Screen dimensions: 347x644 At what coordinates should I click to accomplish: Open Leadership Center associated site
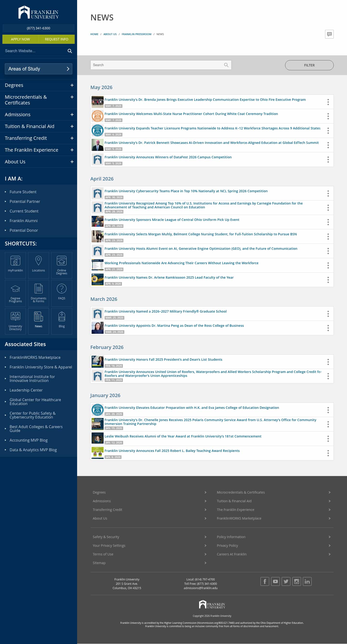26,390
